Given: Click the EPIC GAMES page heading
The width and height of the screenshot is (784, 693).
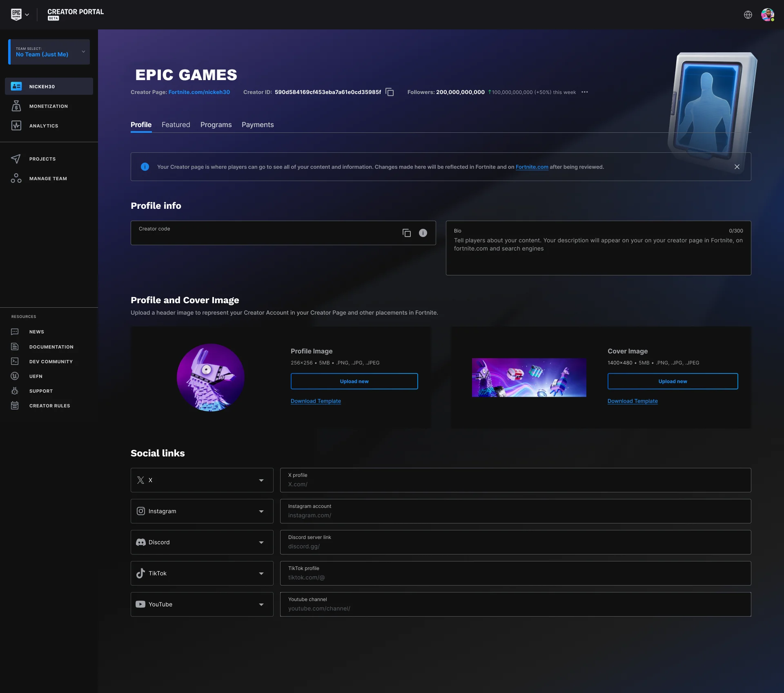Looking at the screenshot, I should 186,75.
